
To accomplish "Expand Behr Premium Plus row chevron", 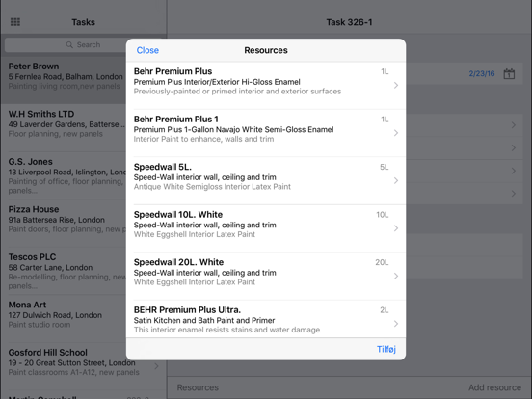I will tap(396, 85).
